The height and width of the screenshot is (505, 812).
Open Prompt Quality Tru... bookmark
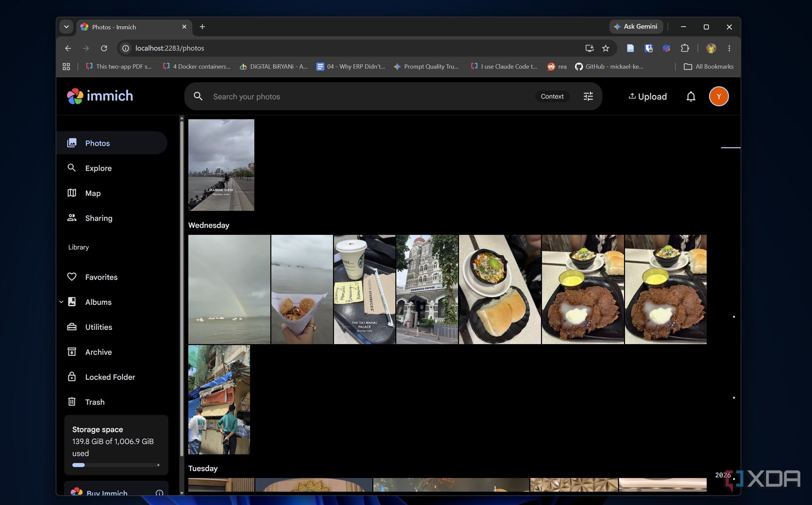(x=426, y=67)
